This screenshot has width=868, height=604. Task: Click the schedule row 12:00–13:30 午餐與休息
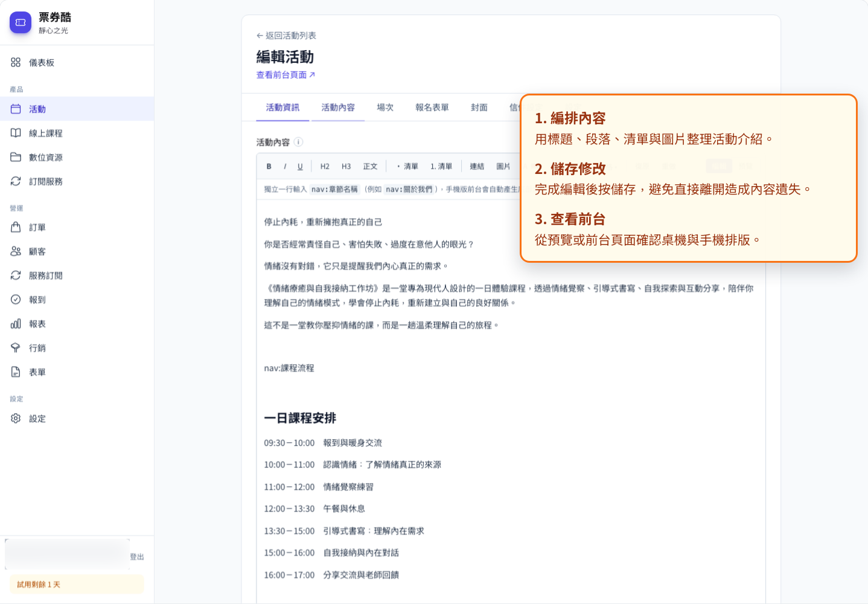click(314, 509)
